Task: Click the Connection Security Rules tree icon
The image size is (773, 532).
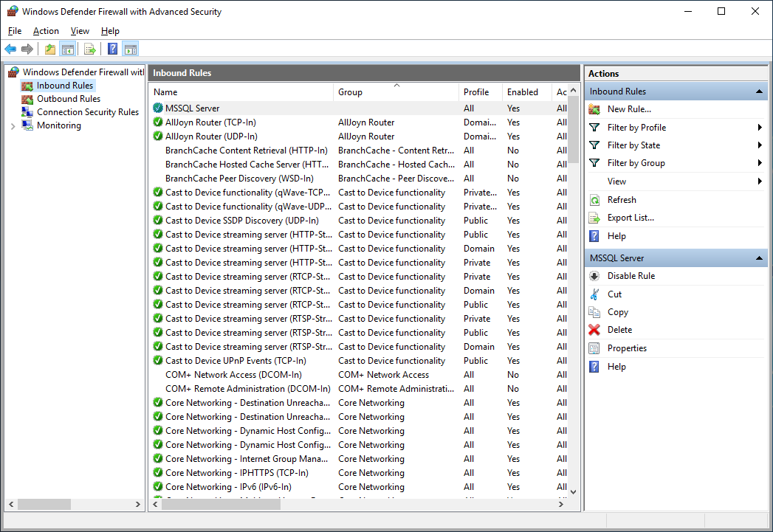Action: click(x=27, y=112)
